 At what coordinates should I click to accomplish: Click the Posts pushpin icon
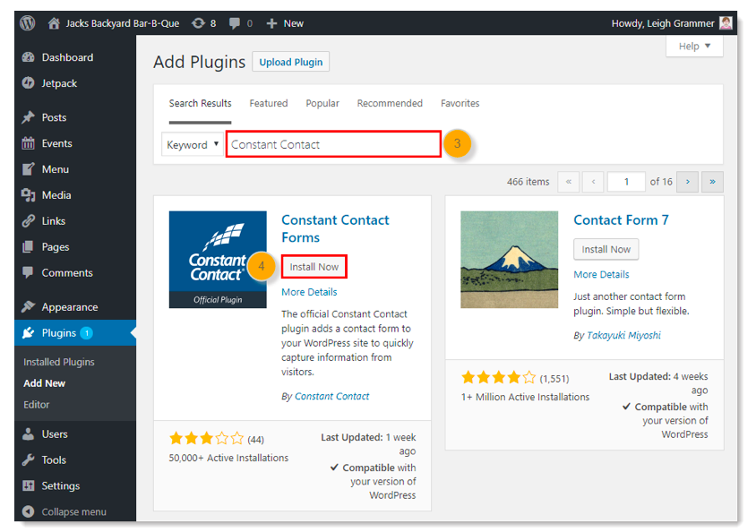28,117
